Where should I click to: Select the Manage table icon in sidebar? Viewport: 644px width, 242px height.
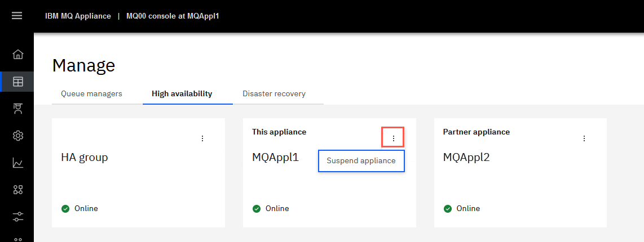17,82
